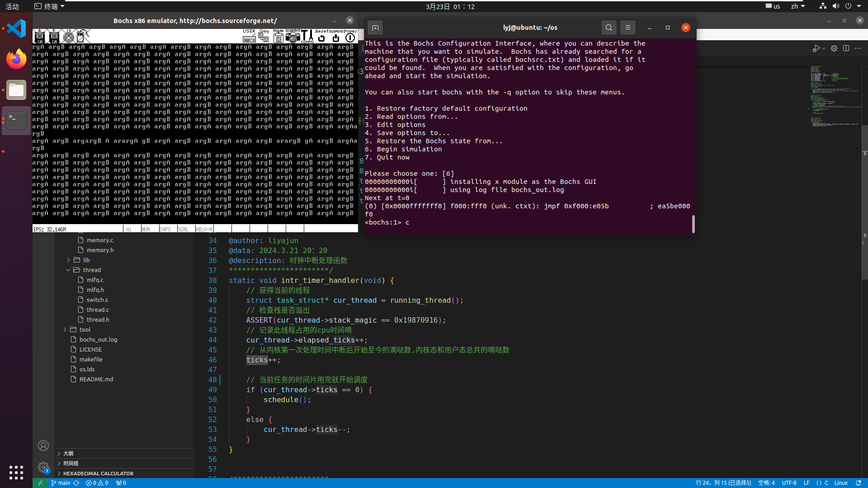868x488 pixels.
Task: Toggle visibility of tool folder in explorer
Action: [64, 329]
